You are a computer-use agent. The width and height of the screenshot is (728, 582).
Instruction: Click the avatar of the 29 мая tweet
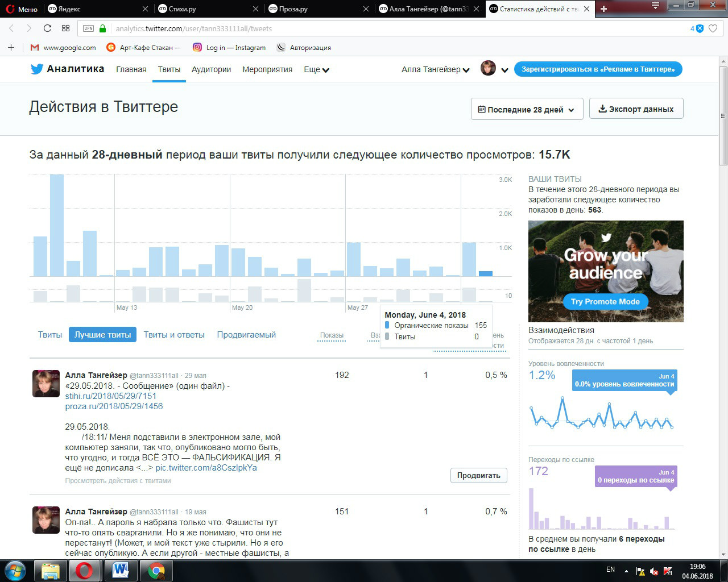(46, 384)
